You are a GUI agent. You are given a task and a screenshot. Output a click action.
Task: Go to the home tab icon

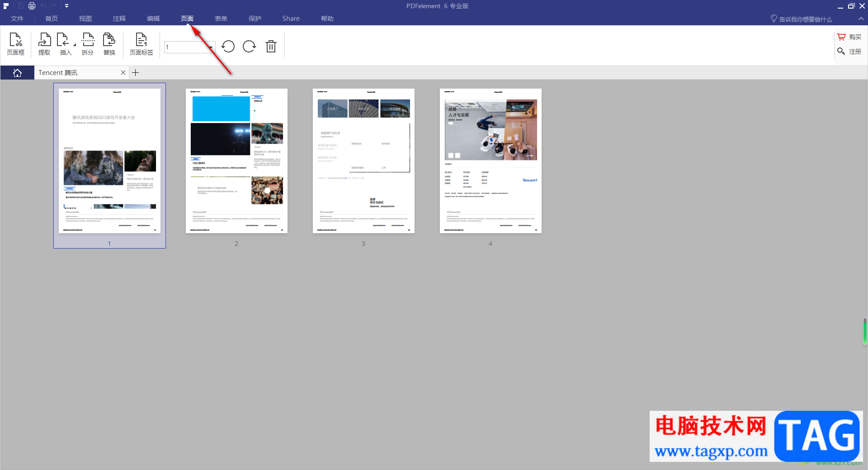[x=17, y=73]
